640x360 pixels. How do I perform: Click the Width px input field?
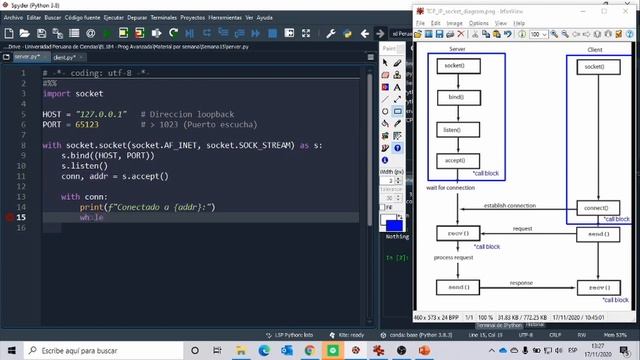pos(388,180)
